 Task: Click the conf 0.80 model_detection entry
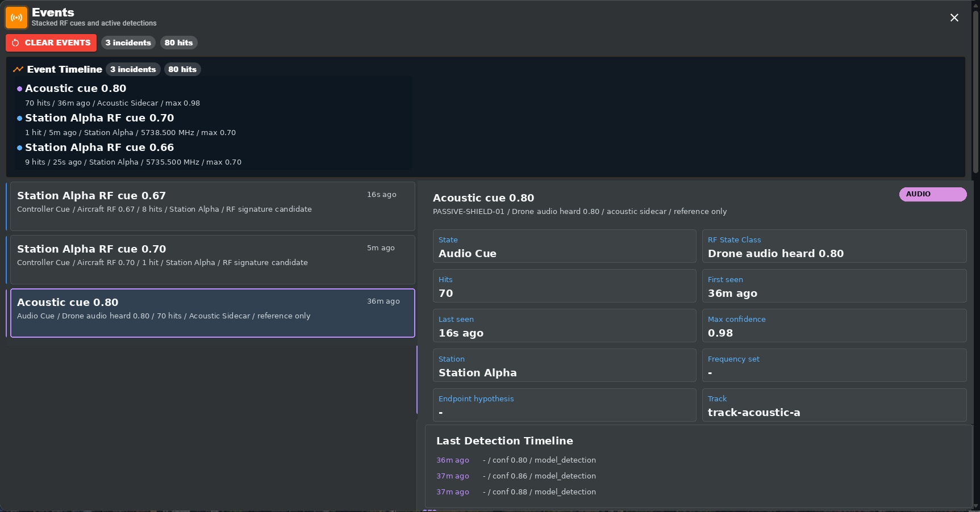click(539, 460)
